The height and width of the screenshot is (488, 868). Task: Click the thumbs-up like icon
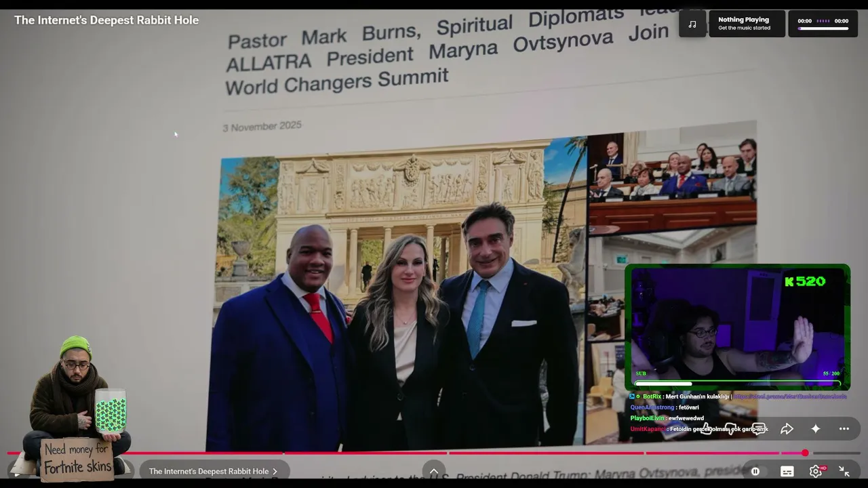706,429
